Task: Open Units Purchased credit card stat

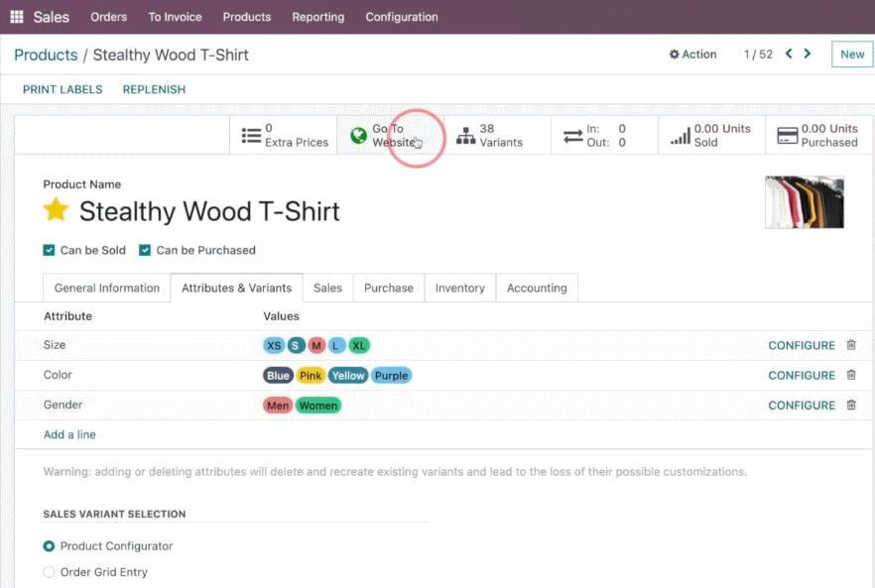Action: pyautogui.click(x=787, y=136)
